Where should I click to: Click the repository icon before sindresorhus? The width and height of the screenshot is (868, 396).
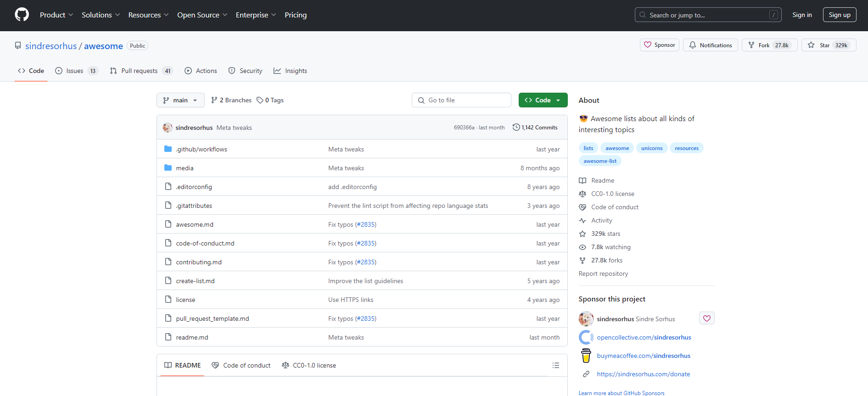coord(18,45)
